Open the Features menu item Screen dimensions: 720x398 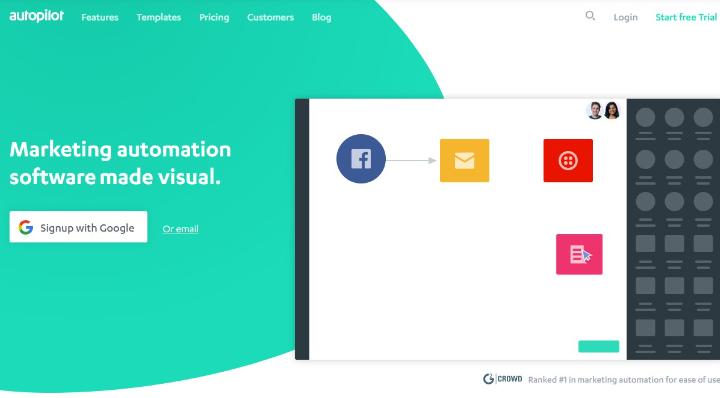coord(100,17)
